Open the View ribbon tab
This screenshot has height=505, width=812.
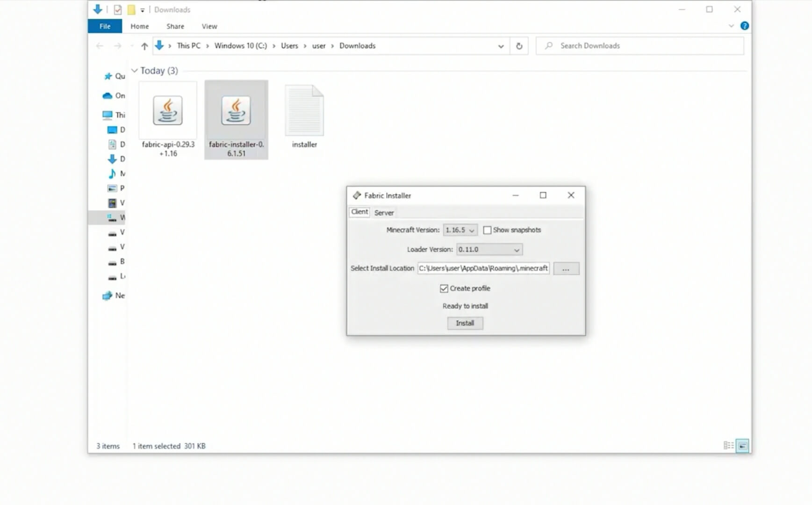[x=209, y=26]
